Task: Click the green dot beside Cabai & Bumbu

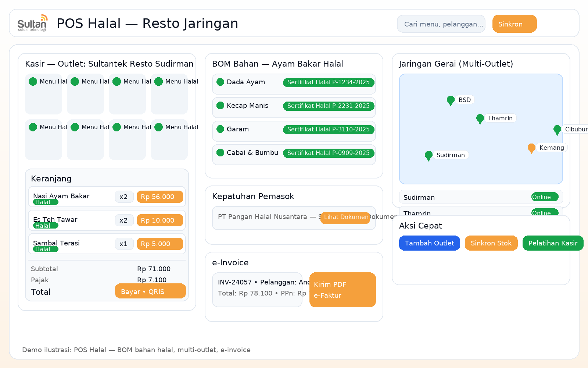Action: tap(220, 152)
